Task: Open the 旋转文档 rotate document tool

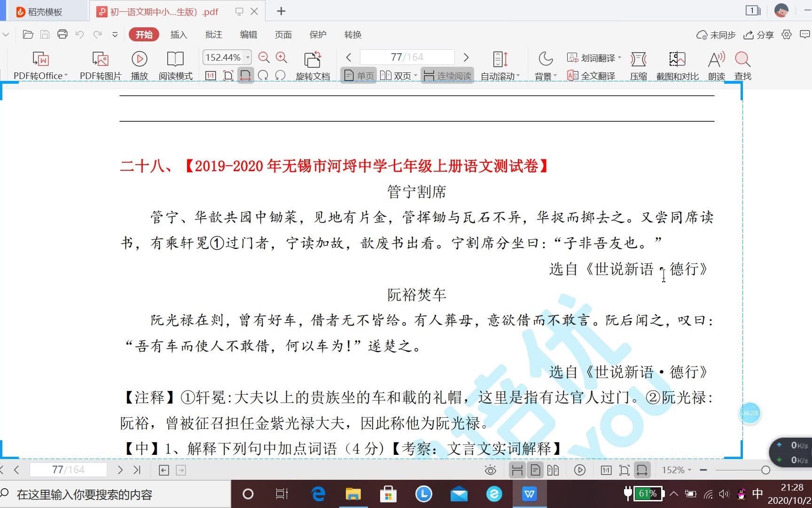Action: (x=312, y=65)
